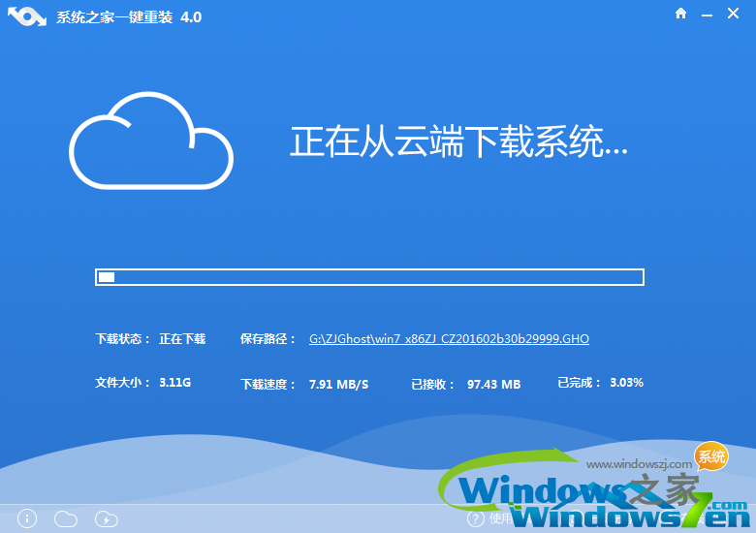This screenshot has height=533, width=756.
Task: Click the 已接收 97.43 MB value
Action: [x=493, y=385]
